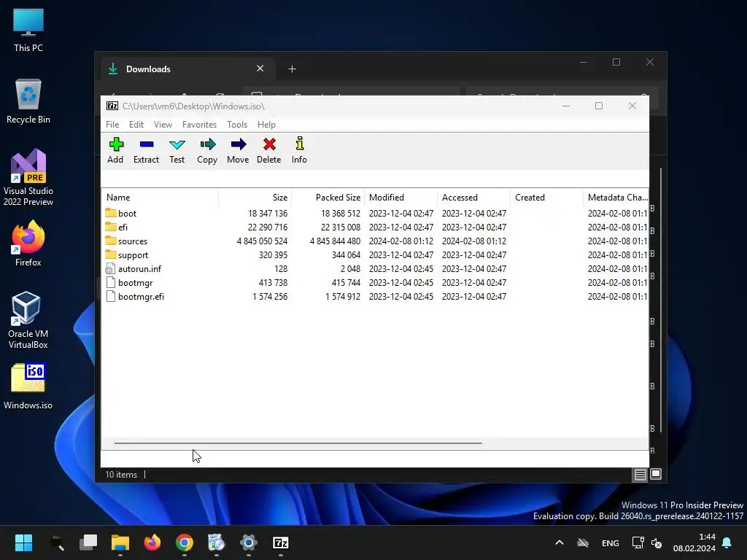The width and height of the screenshot is (747, 560).
Task: Select the Recycle Bin desktop icon
Action: pos(28,101)
